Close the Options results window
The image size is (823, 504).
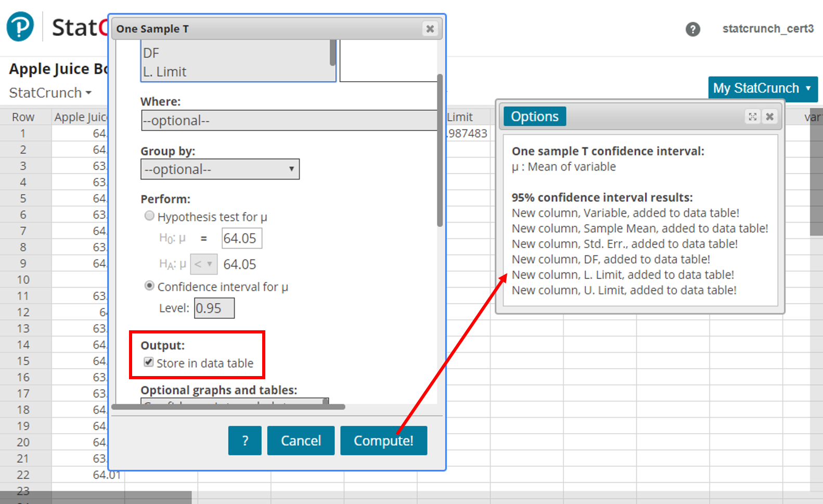[x=769, y=117]
